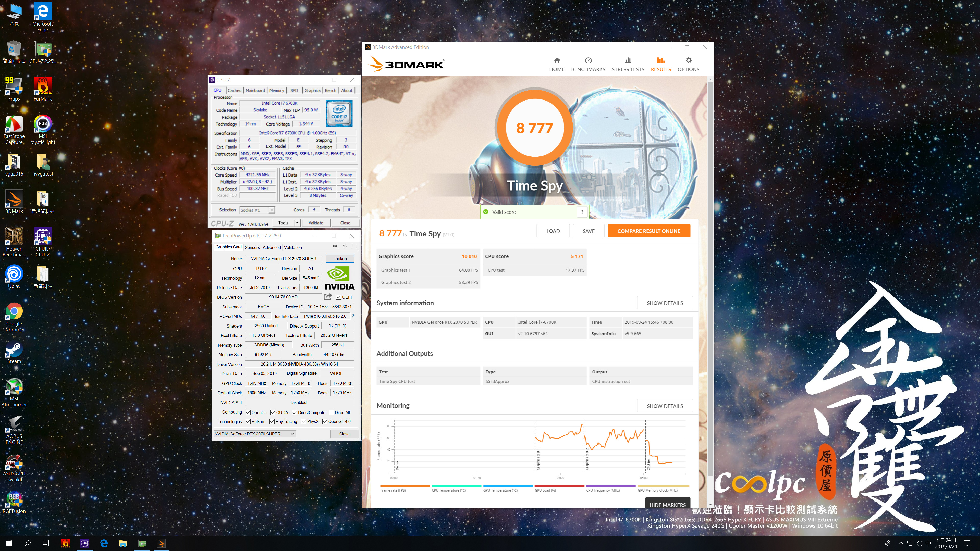Click the Bus Interface question mark in GPU-Z

[x=353, y=316]
